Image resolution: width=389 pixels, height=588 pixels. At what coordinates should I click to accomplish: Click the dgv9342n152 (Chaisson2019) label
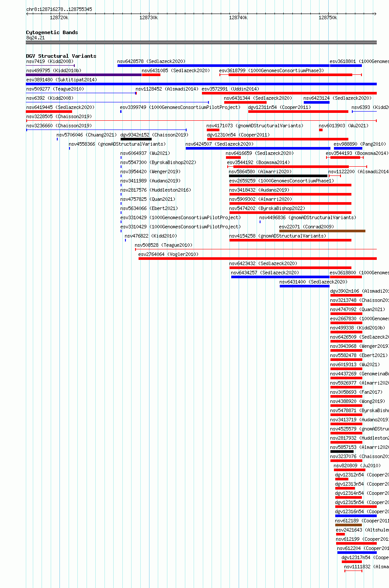click(x=155, y=135)
